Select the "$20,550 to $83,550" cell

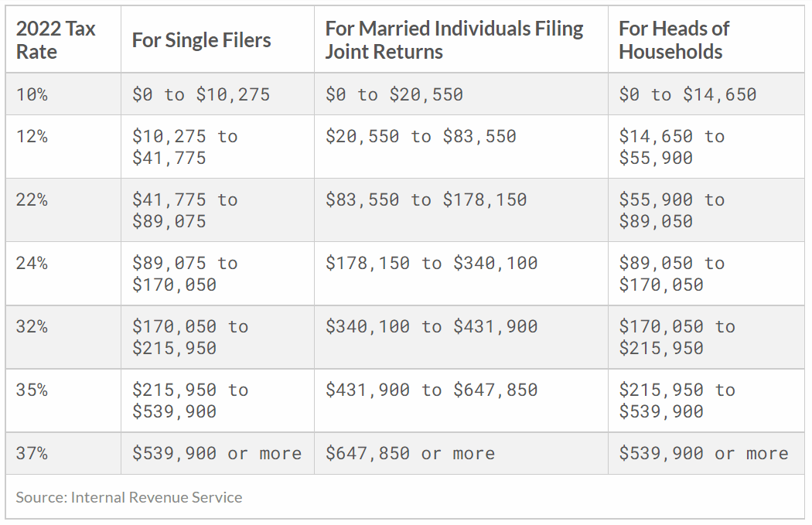point(421,136)
